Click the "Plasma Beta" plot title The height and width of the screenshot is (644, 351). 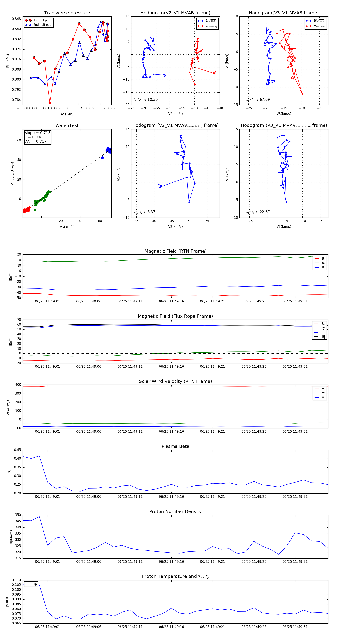175,447
